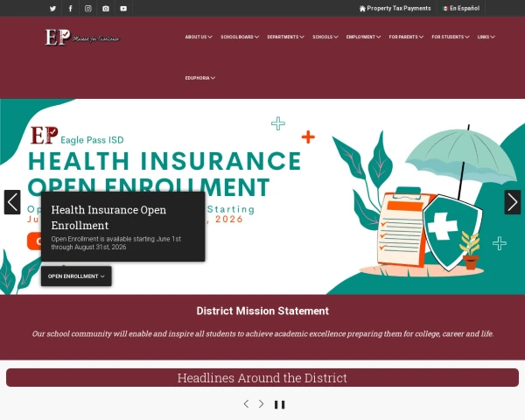Screen dimensions: 525x420
Task: Switch to En Español language link
Action: [x=461, y=9]
